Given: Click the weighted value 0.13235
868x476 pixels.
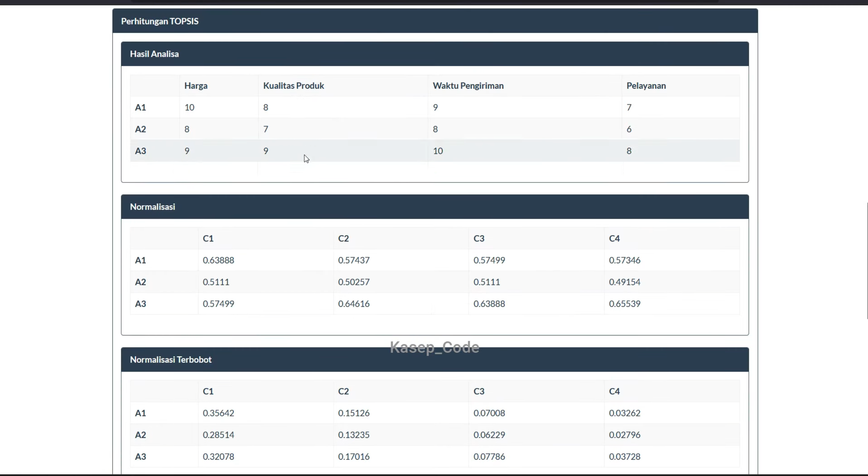Looking at the screenshot, I should (x=354, y=435).
